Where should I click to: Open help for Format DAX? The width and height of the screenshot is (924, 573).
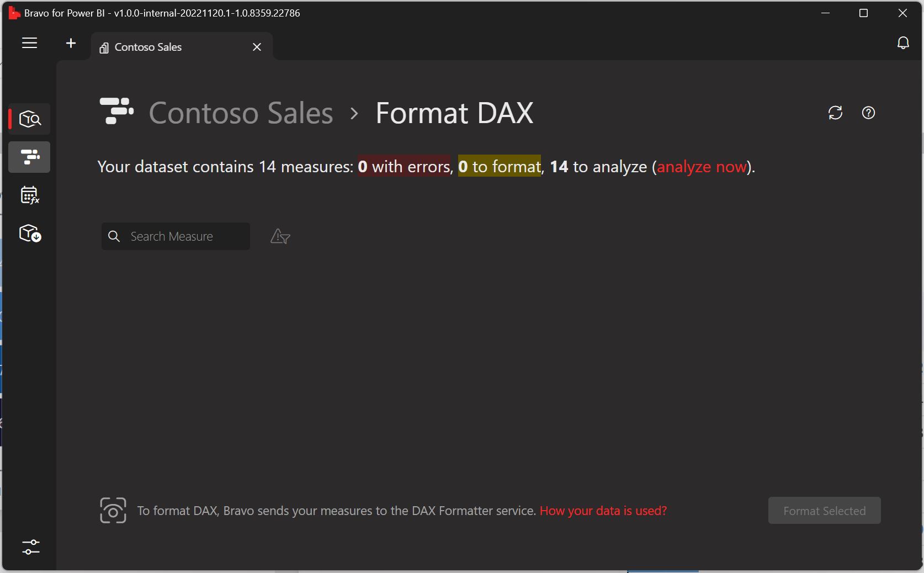[x=868, y=113]
